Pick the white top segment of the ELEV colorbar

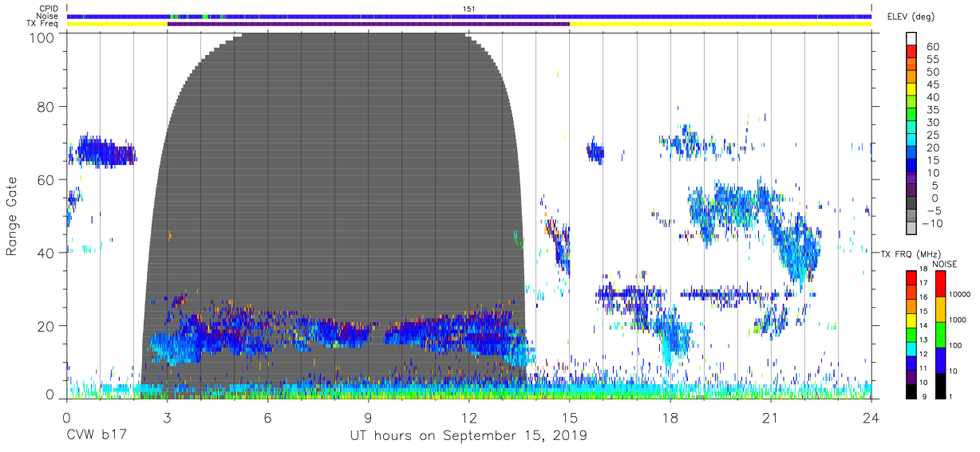coord(911,39)
